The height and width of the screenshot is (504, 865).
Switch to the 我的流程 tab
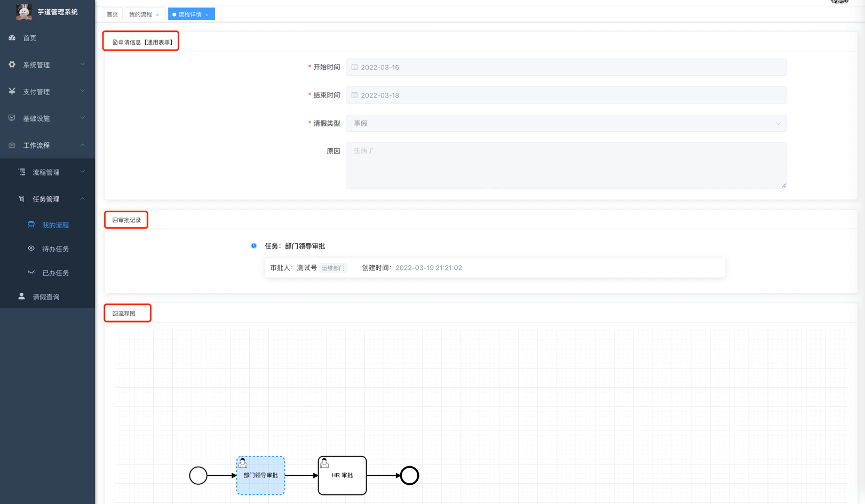[141, 14]
